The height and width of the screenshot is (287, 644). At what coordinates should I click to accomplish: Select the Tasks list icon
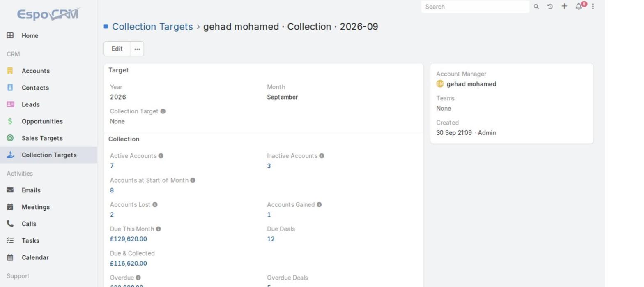[x=10, y=241]
